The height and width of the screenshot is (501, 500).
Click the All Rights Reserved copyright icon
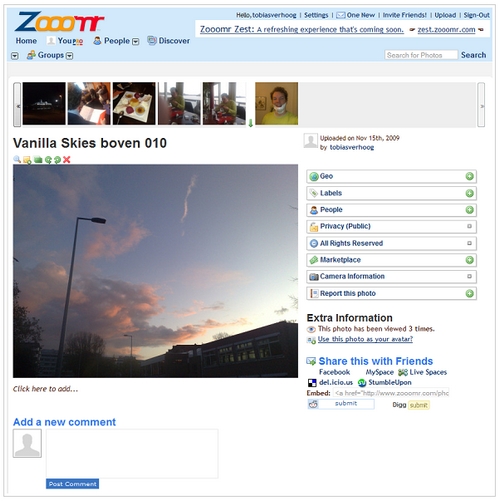tap(314, 243)
